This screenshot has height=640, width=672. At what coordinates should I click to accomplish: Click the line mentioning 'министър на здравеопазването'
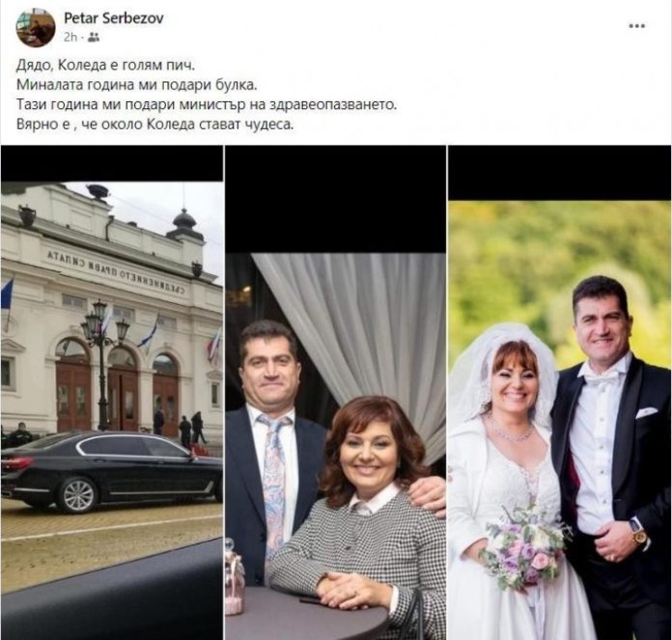point(207,105)
